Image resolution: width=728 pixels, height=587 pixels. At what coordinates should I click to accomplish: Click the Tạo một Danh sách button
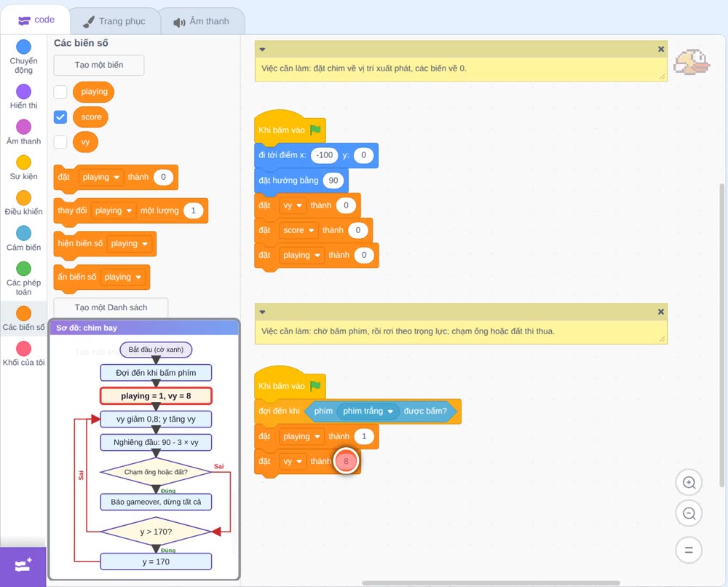click(111, 307)
